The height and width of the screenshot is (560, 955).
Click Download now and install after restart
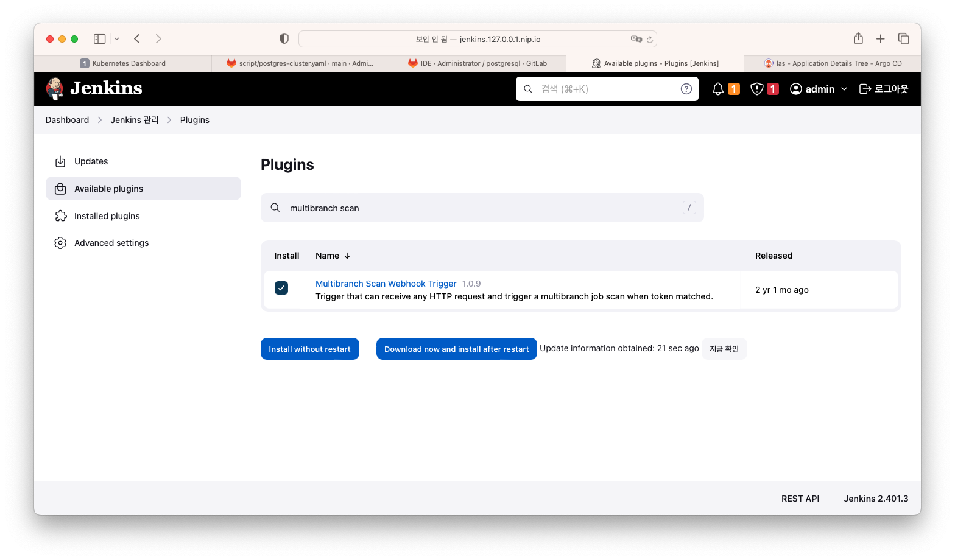457,349
